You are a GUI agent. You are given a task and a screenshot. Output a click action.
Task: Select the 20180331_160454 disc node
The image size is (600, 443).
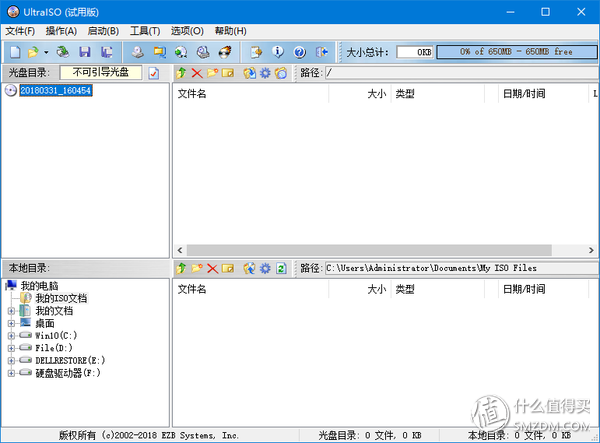click(x=56, y=90)
